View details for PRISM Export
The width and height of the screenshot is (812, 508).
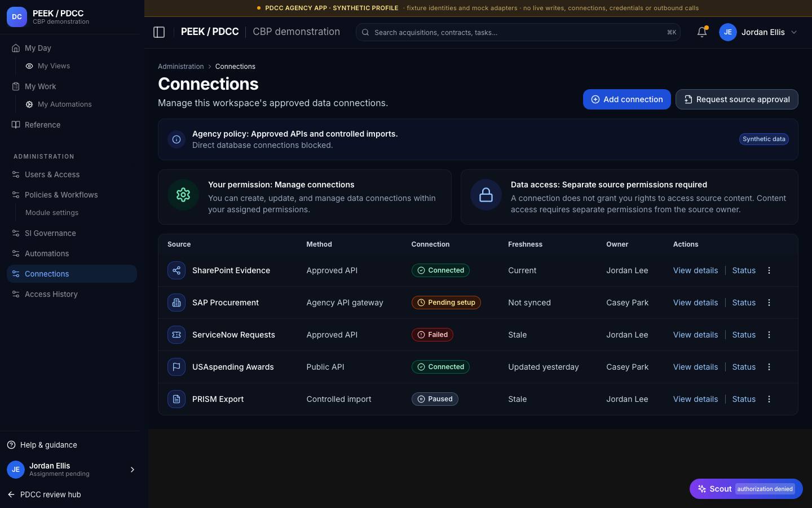[695, 399]
